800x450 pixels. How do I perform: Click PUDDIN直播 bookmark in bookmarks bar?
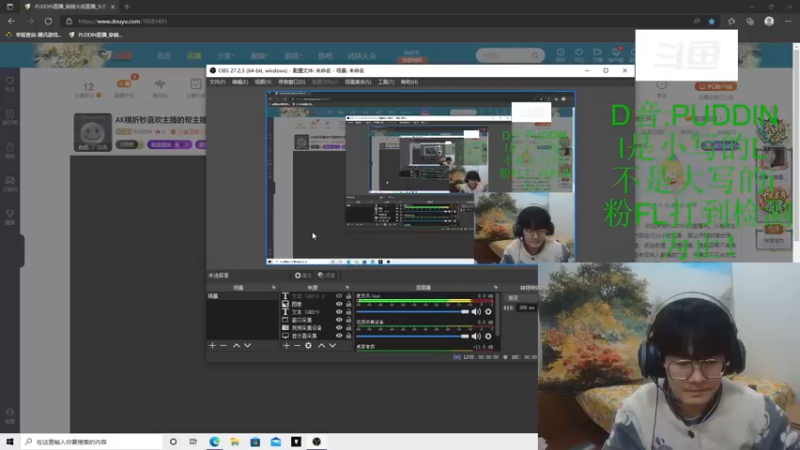(x=95, y=35)
